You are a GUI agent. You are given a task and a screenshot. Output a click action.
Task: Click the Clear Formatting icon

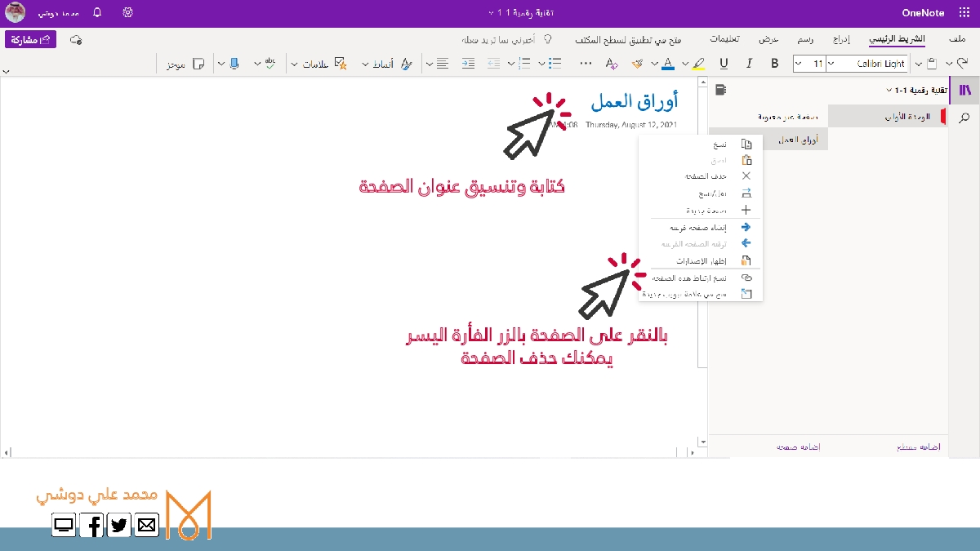(x=612, y=64)
